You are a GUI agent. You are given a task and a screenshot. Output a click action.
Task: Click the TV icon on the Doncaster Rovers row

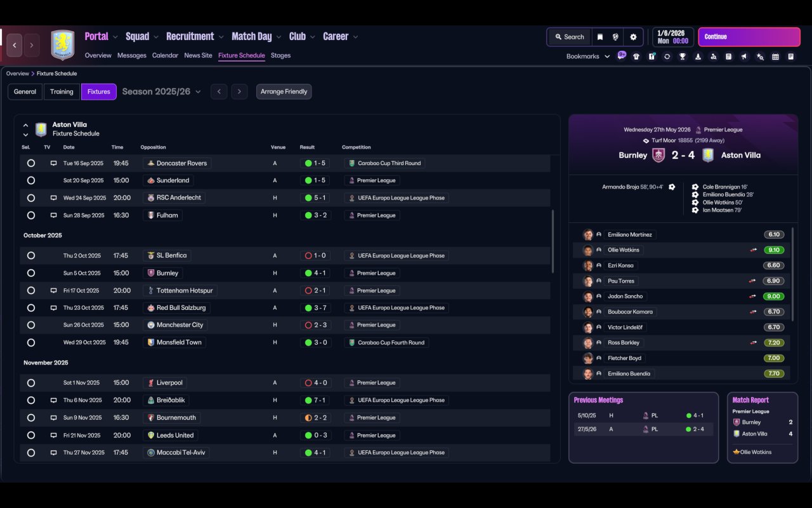(53, 163)
